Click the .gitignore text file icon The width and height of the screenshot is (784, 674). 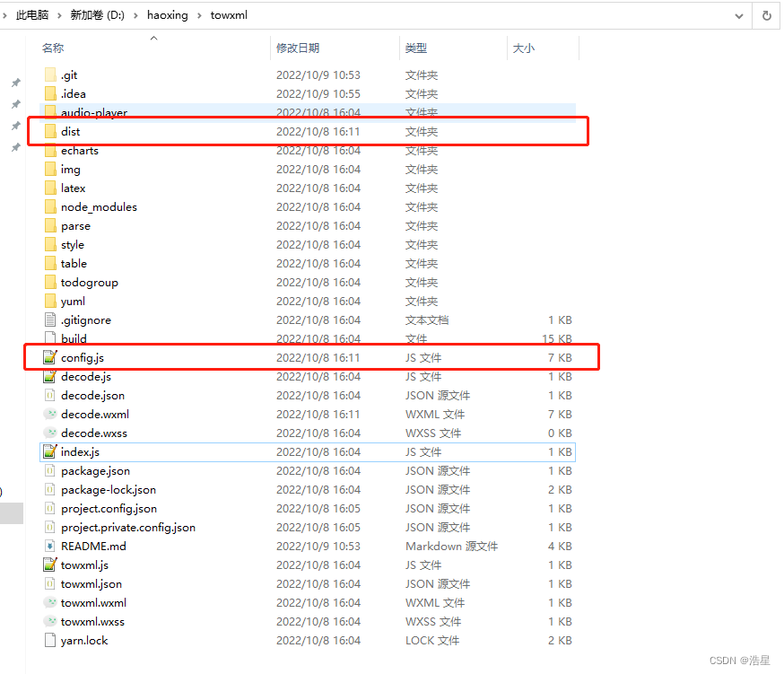coord(50,319)
